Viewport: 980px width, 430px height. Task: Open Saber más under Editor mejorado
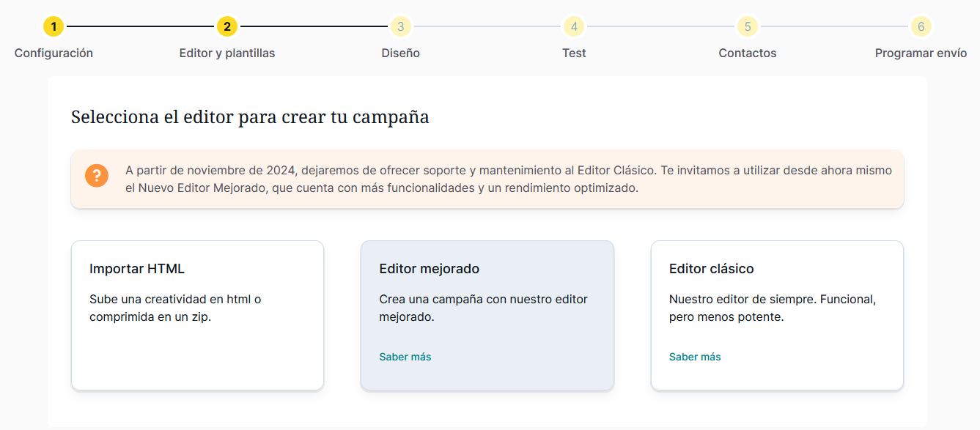[405, 357]
